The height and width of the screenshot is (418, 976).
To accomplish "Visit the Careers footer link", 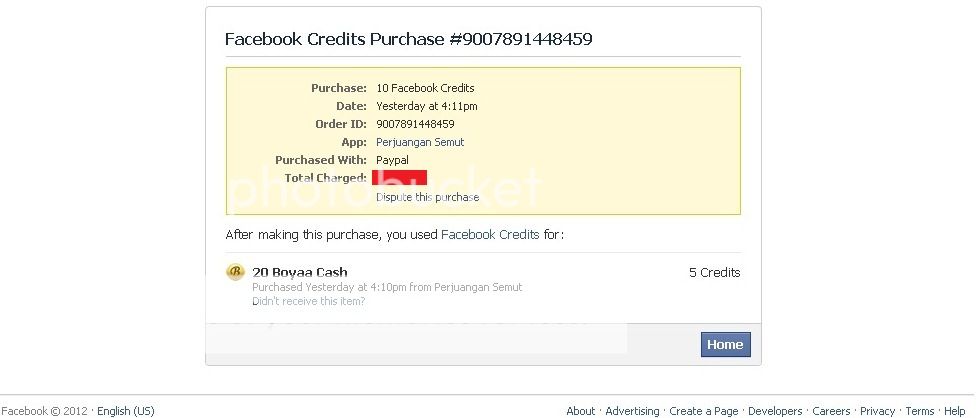I will tap(831, 411).
